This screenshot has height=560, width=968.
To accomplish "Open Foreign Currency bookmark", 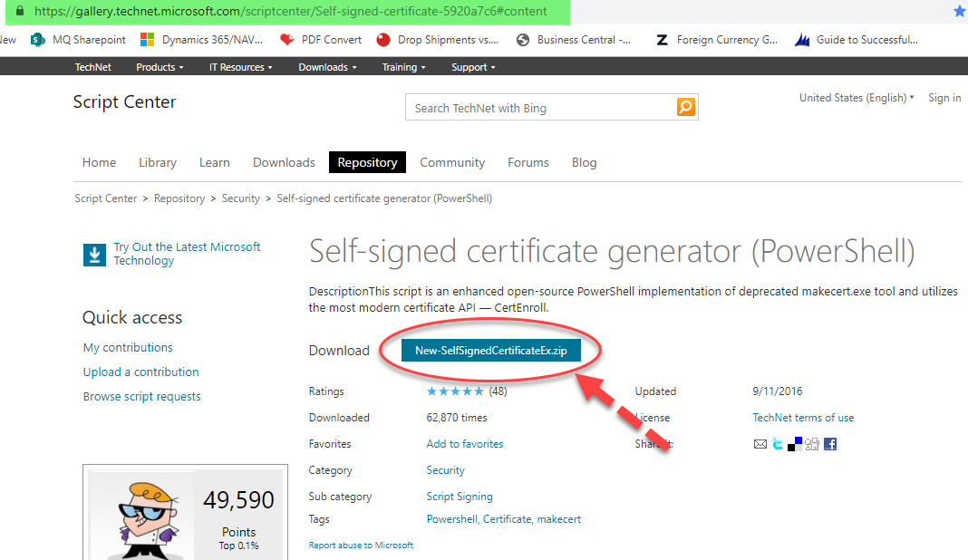I will 717,40.
